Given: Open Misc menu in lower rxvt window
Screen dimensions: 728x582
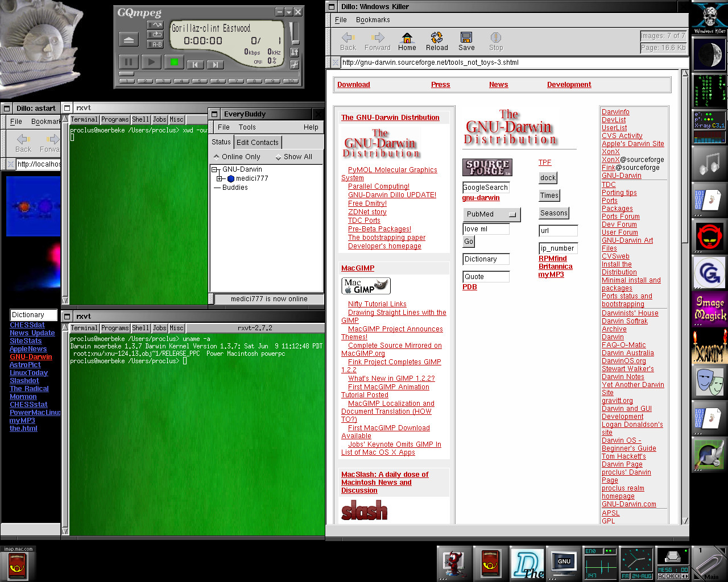Looking at the screenshot, I should [x=177, y=328].
